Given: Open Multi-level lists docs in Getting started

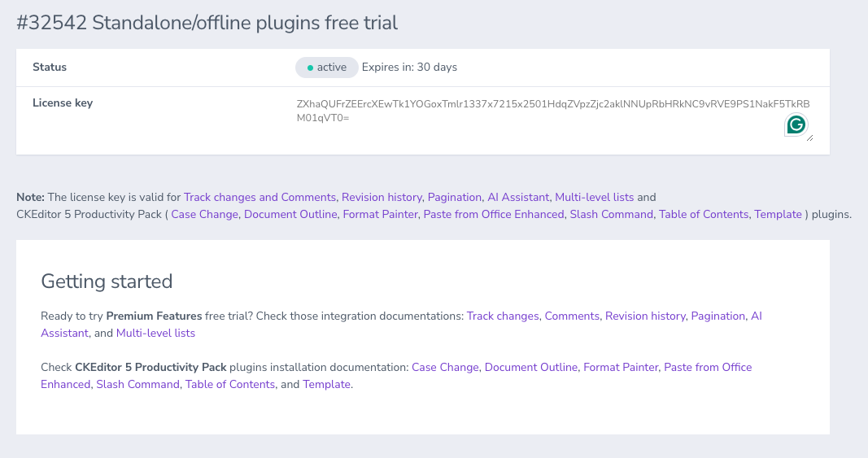Looking at the screenshot, I should coord(155,334).
